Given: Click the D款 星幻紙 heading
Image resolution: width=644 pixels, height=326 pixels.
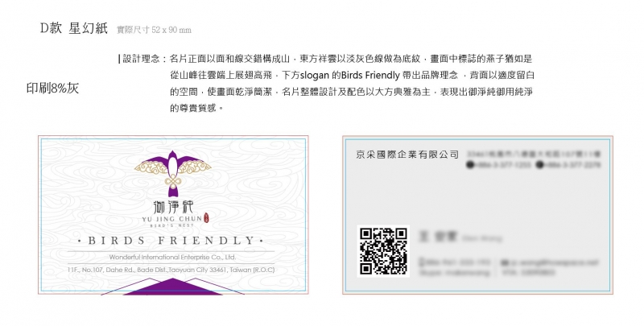Looking at the screenshot, I should (x=74, y=28).
